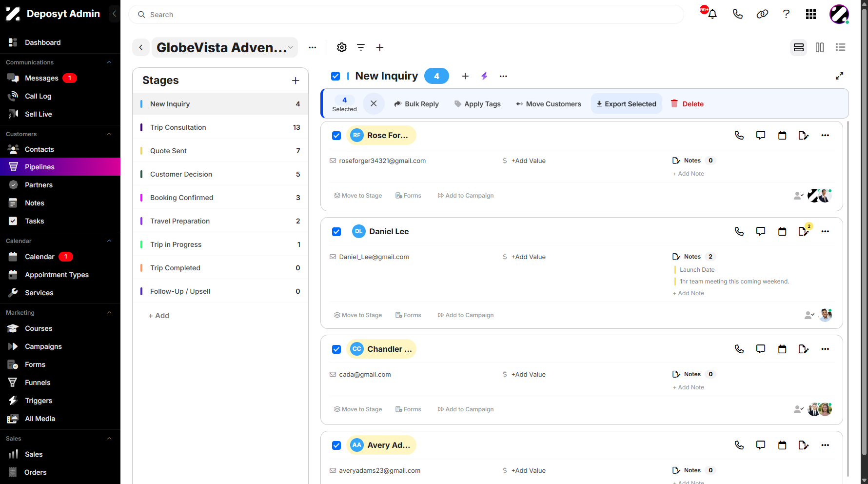Image resolution: width=868 pixels, height=484 pixels.
Task: Click in the Search field
Action: click(x=406, y=15)
